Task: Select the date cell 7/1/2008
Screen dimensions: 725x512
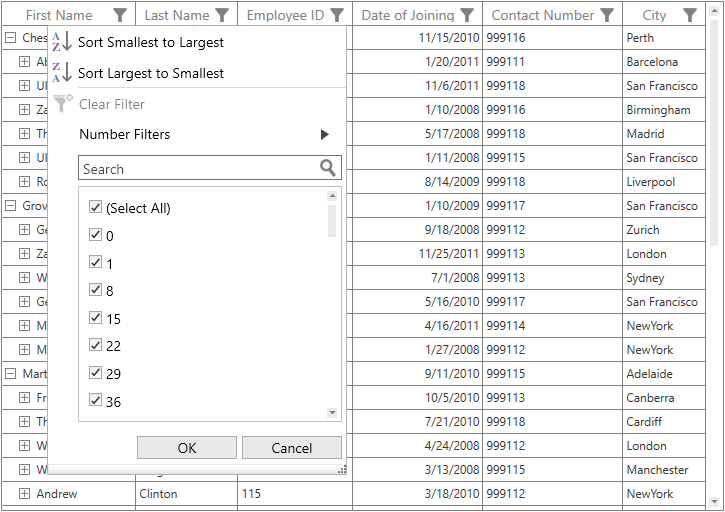Action: pyautogui.click(x=418, y=278)
